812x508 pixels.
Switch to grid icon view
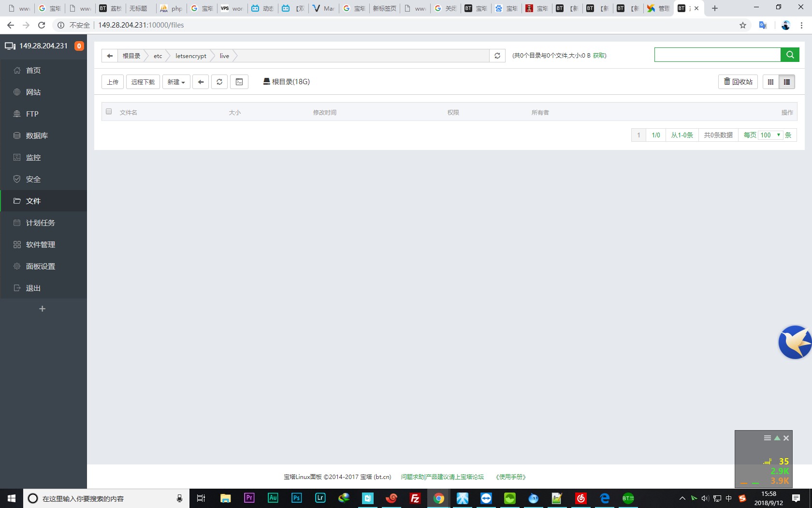[771, 82]
